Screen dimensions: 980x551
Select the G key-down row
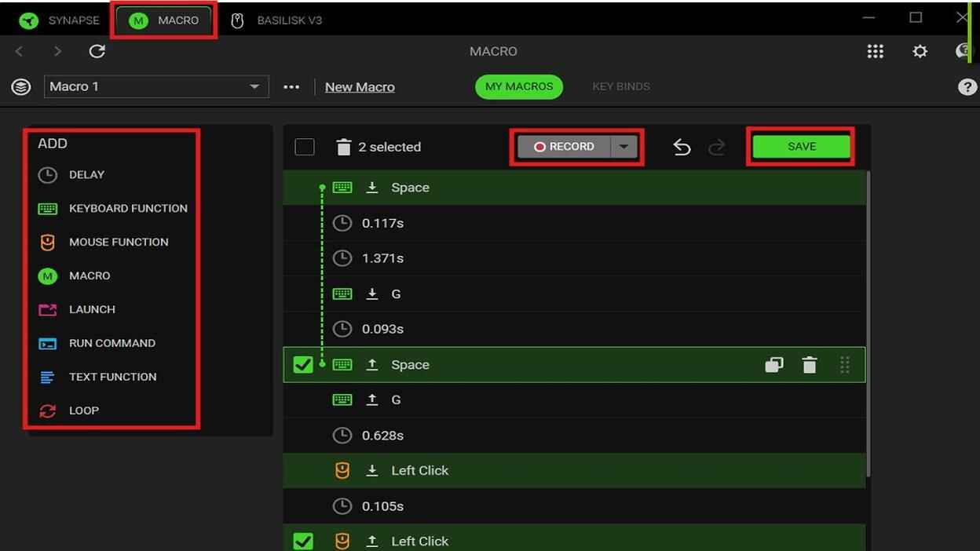574,294
